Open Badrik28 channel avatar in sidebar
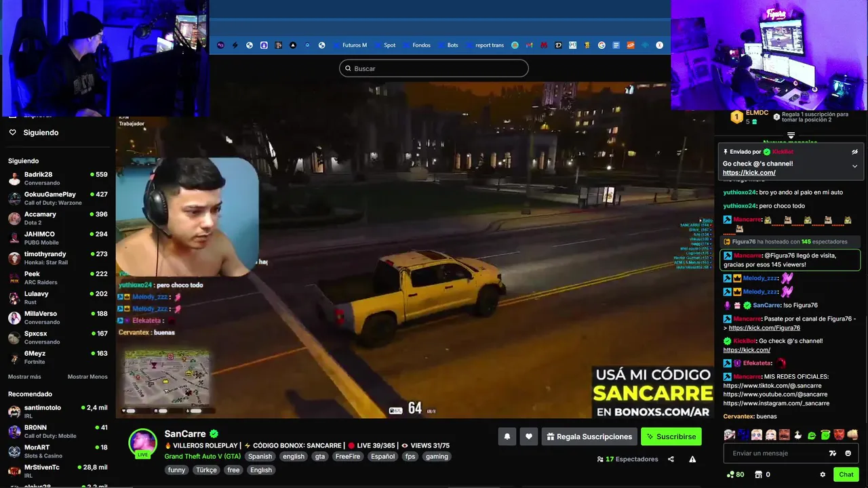868x488 pixels. click(x=14, y=179)
